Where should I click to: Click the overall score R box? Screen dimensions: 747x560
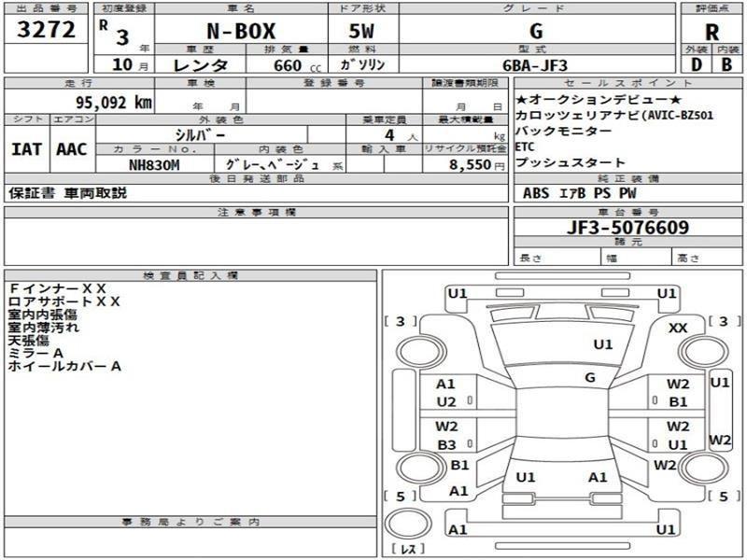pos(712,30)
